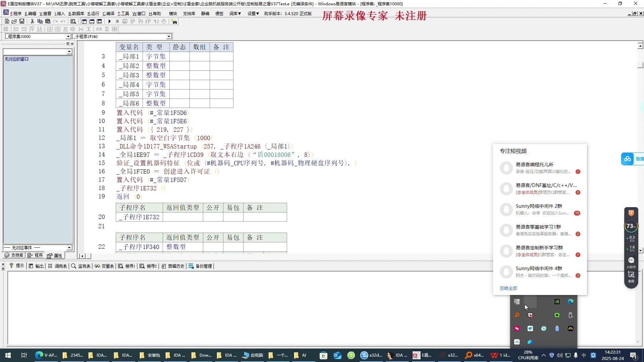This screenshot has height=362, width=644.
Task: Open 易语言定制新手学习群 chat notification
Action: pos(540,251)
